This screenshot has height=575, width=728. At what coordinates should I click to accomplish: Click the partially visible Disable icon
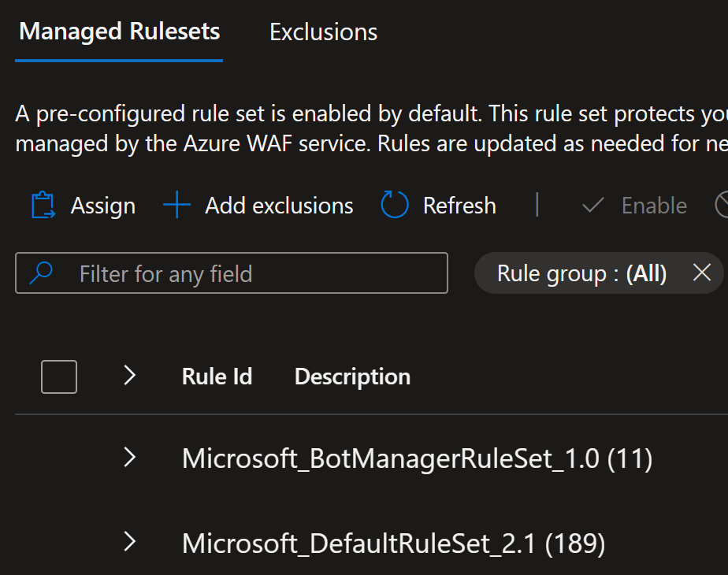722,205
